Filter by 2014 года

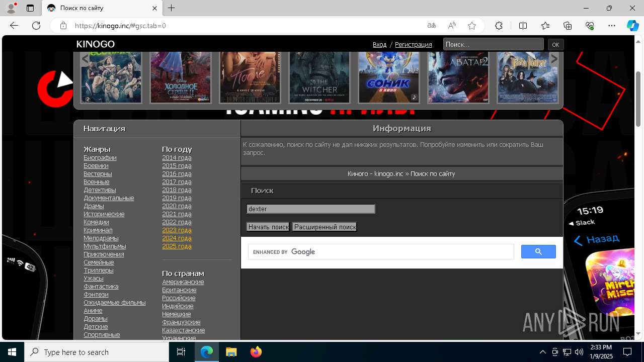click(x=177, y=158)
